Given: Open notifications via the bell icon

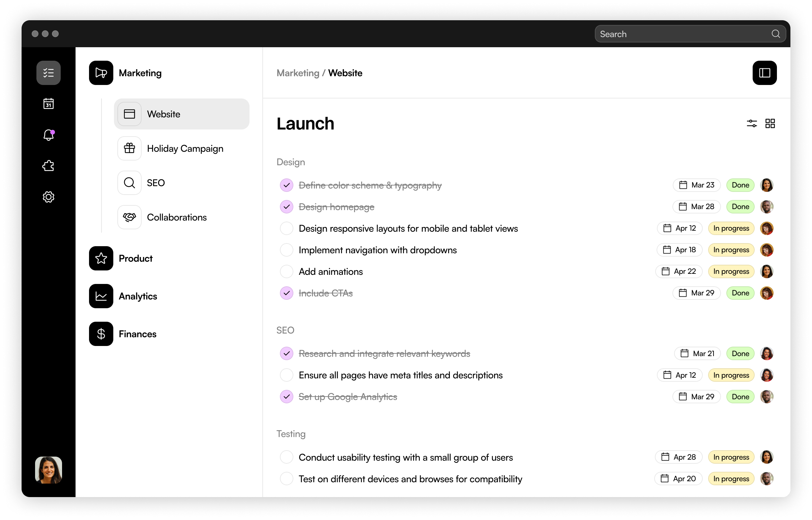Looking at the screenshot, I should tap(49, 135).
